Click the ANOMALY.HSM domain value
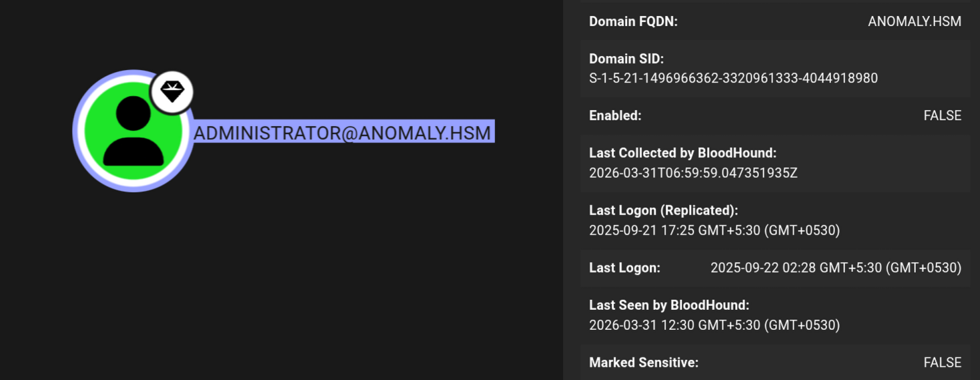The height and width of the screenshot is (380, 980). 915,21
